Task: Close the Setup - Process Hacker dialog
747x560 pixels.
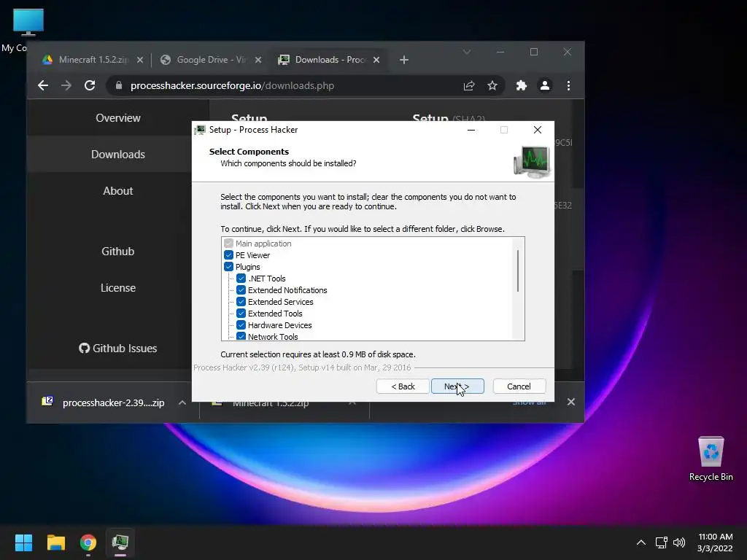Action: tap(538, 130)
